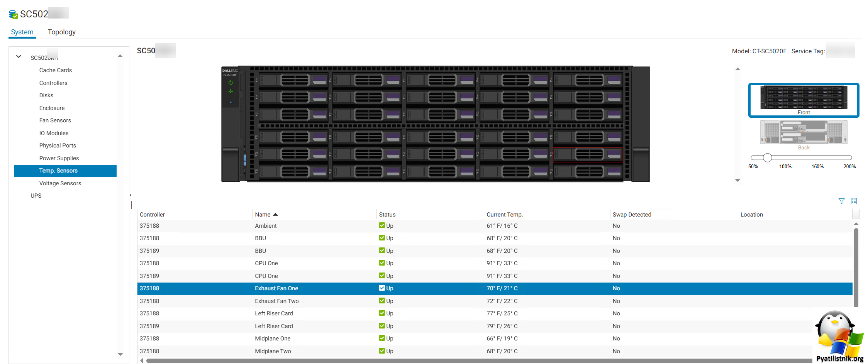868x364 pixels.
Task: Sort the table by the Name column arrow
Action: click(x=275, y=215)
